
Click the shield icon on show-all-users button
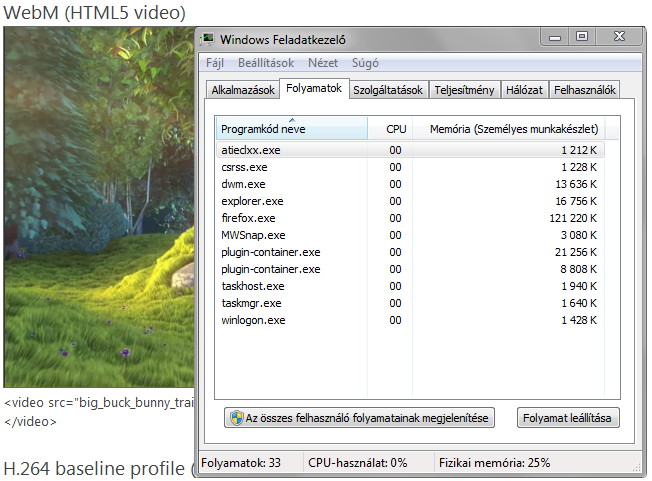point(236,418)
